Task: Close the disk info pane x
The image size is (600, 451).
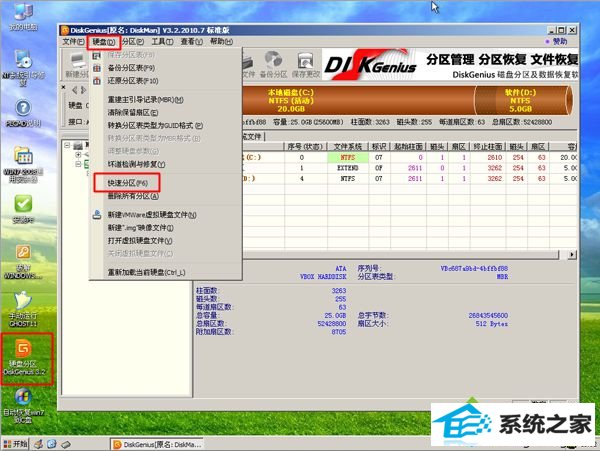Action: (x=64, y=88)
